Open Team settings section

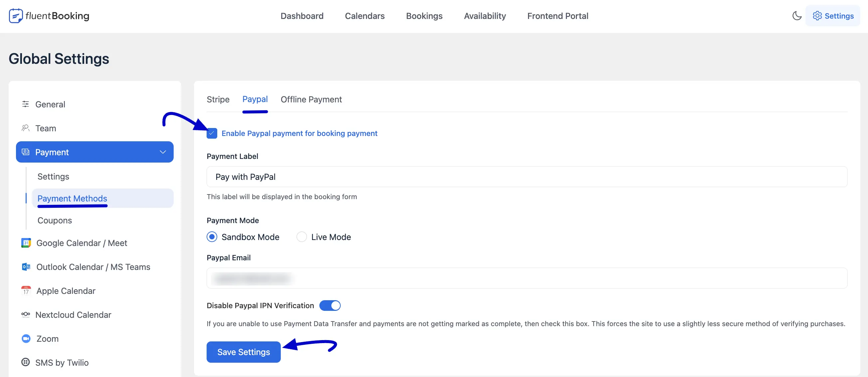click(95, 128)
